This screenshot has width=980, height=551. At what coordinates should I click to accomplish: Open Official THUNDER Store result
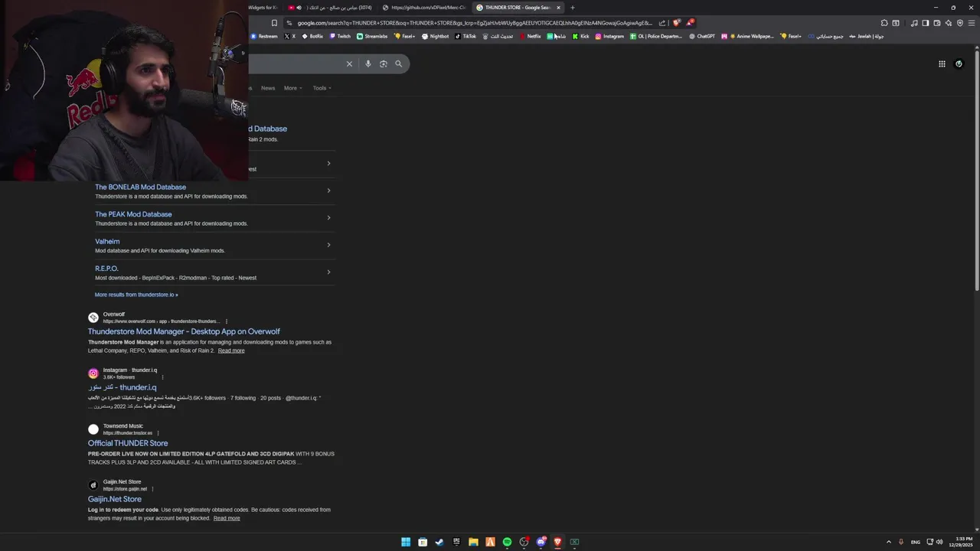[x=128, y=443]
